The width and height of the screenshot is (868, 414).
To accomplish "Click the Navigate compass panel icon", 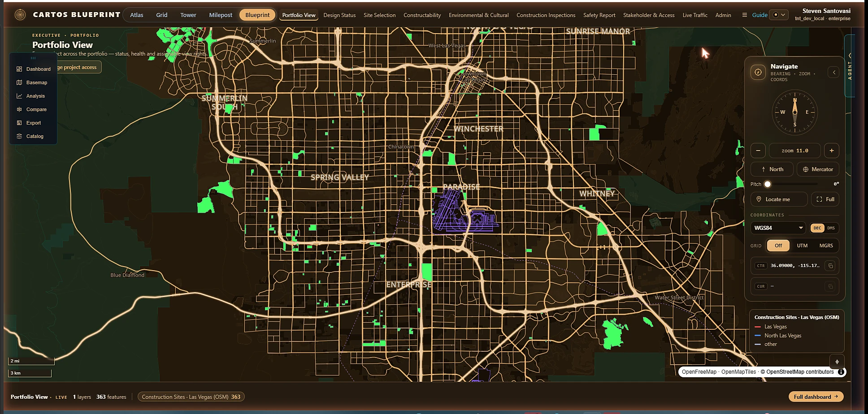I will point(758,72).
